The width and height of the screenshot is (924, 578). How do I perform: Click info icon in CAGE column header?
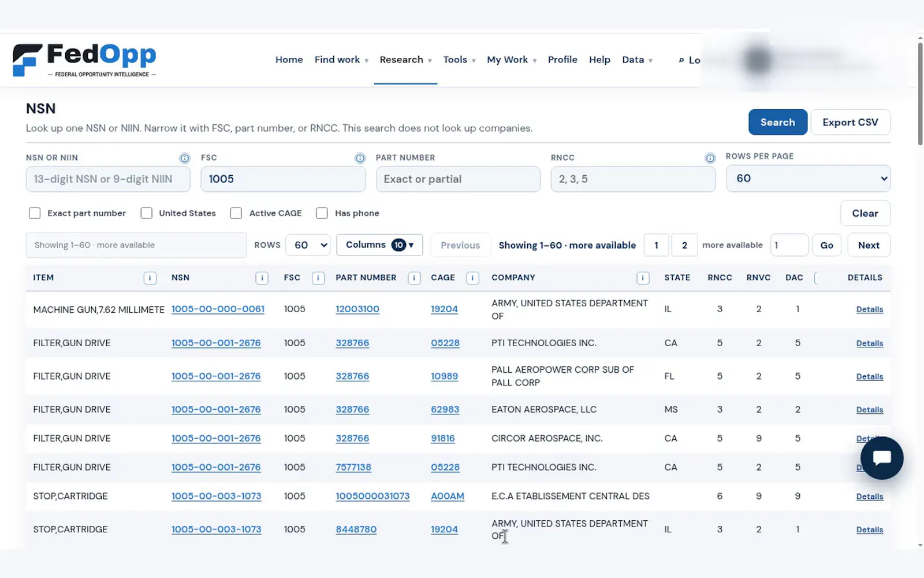click(x=472, y=278)
